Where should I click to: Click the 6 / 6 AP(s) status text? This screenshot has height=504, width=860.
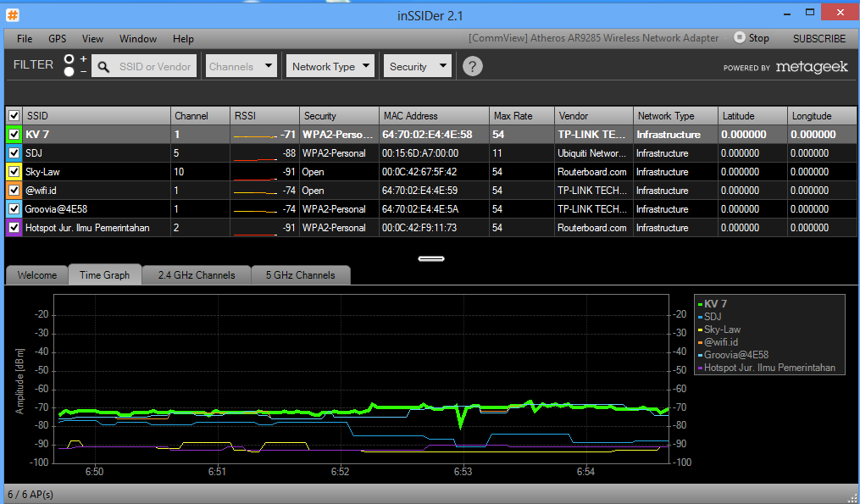pos(31,494)
